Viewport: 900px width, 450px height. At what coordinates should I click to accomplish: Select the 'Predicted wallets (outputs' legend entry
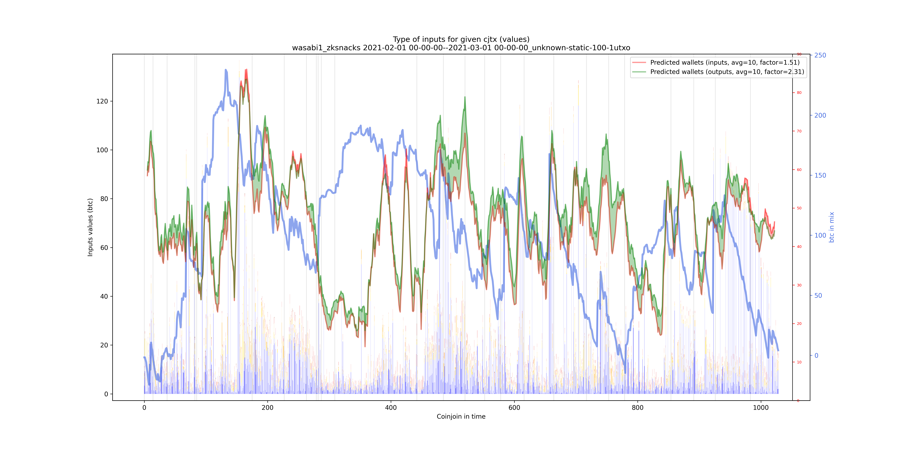click(x=718, y=71)
